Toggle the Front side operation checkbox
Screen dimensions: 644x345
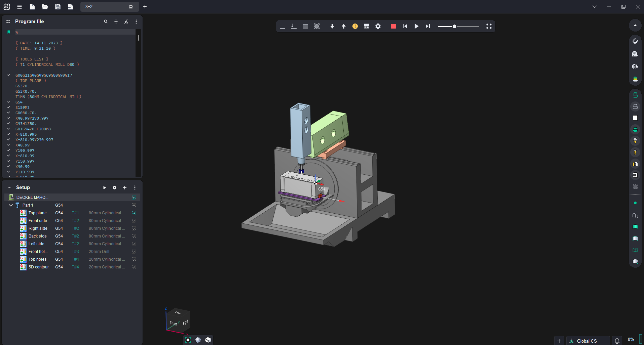(x=134, y=221)
